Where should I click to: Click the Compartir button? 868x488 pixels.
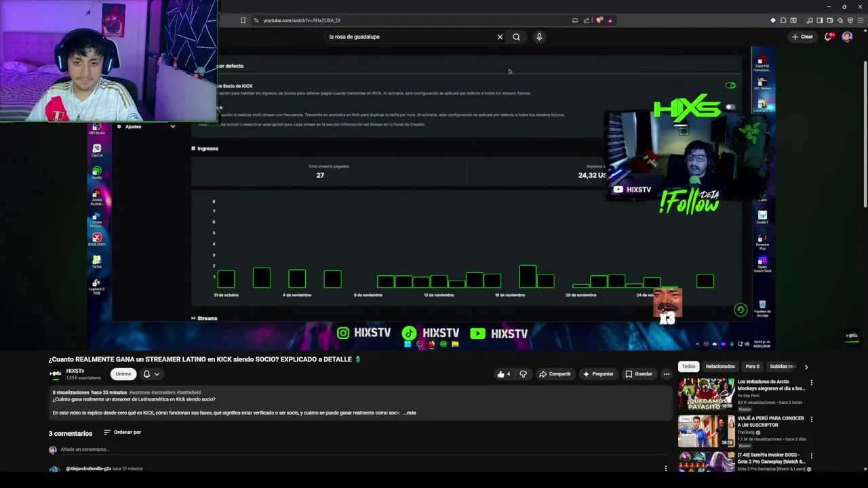[x=555, y=374]
